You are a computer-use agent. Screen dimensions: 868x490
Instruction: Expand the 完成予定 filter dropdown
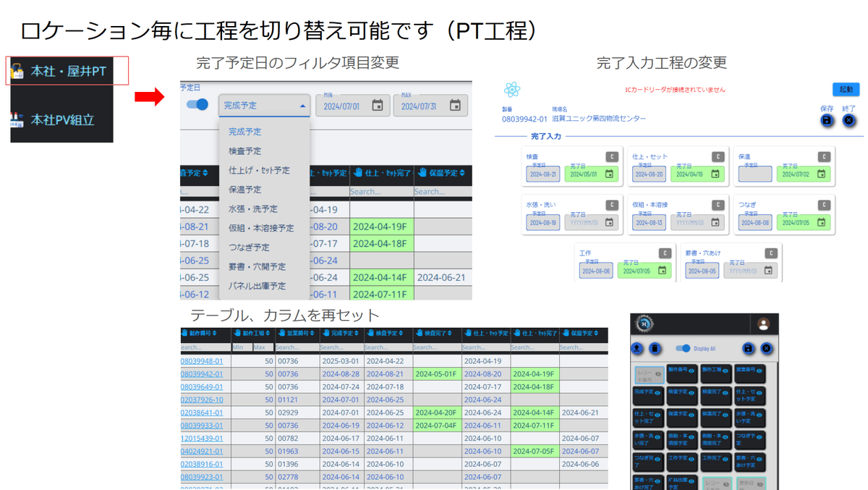coord(263,106)
